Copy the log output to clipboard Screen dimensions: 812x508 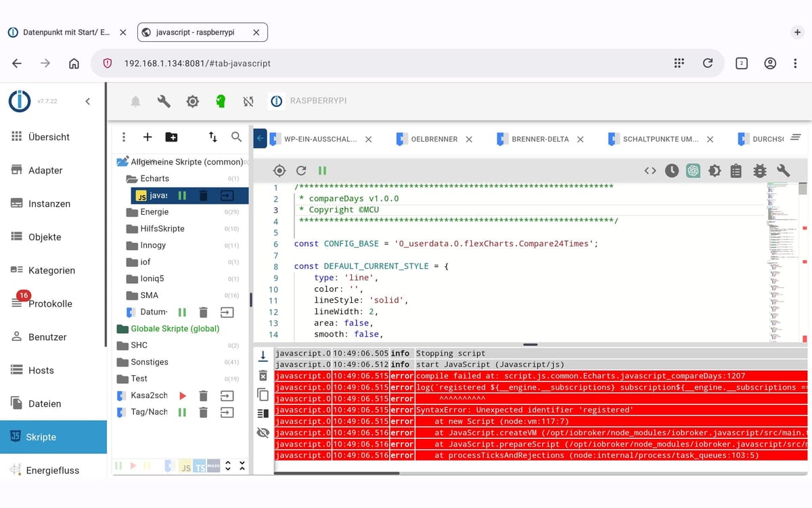(x=263, y=394)
